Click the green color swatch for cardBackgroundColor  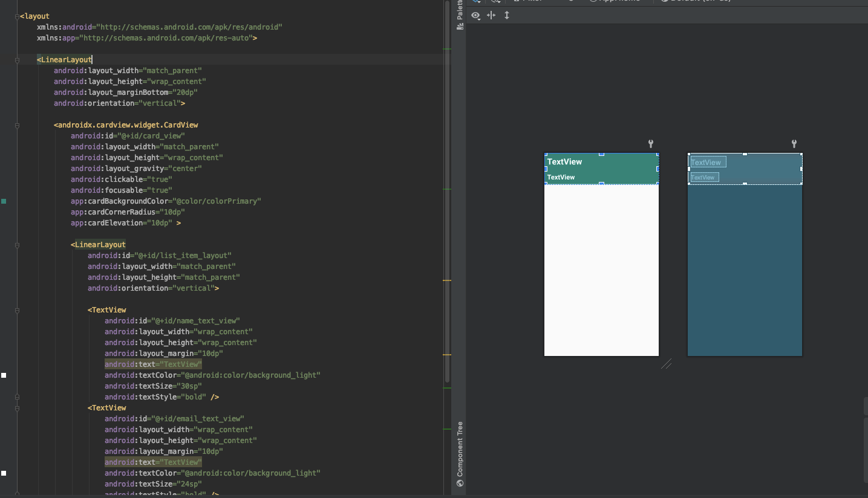(4, 201)
